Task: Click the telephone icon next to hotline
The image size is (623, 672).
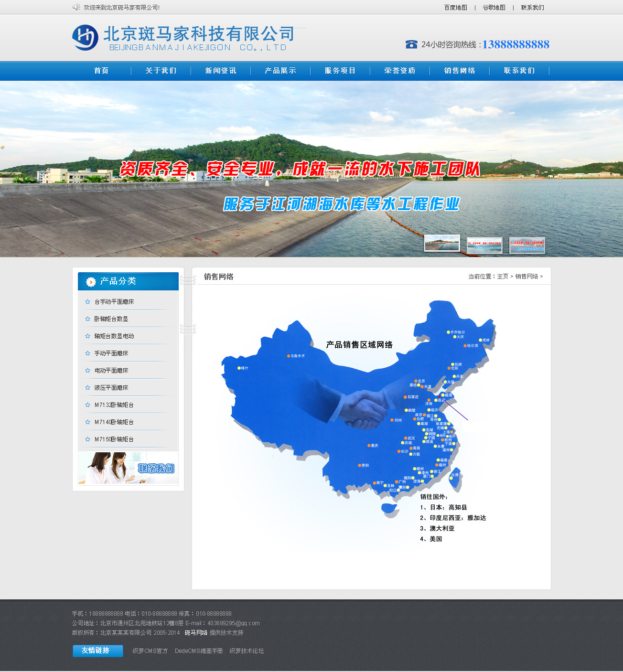Action: 411,44
